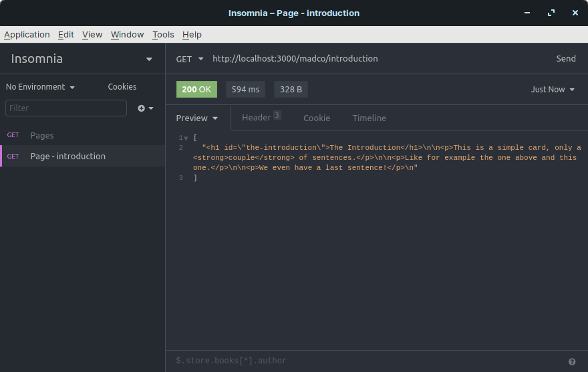Send the request
The height and width of the screenshot is (372, 588).
pyautogui.click(x=566, y=59)
